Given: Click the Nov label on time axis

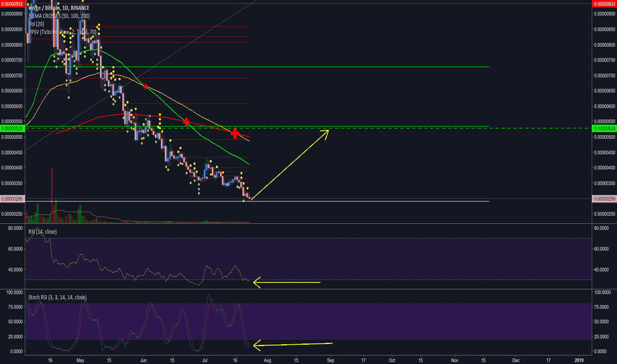Looking at the screenshot, I should click(455, 360).
